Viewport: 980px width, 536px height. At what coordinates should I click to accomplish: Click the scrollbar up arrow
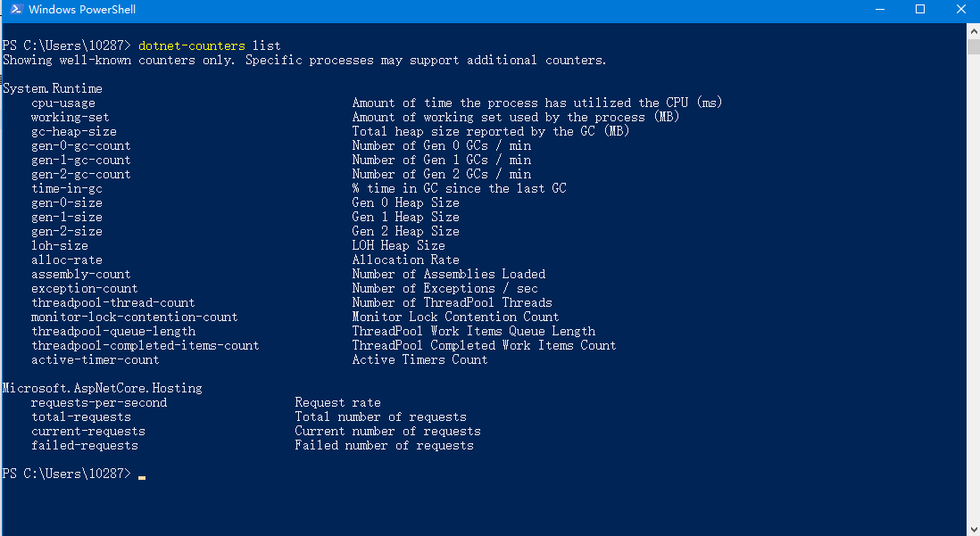click(971, 29)
